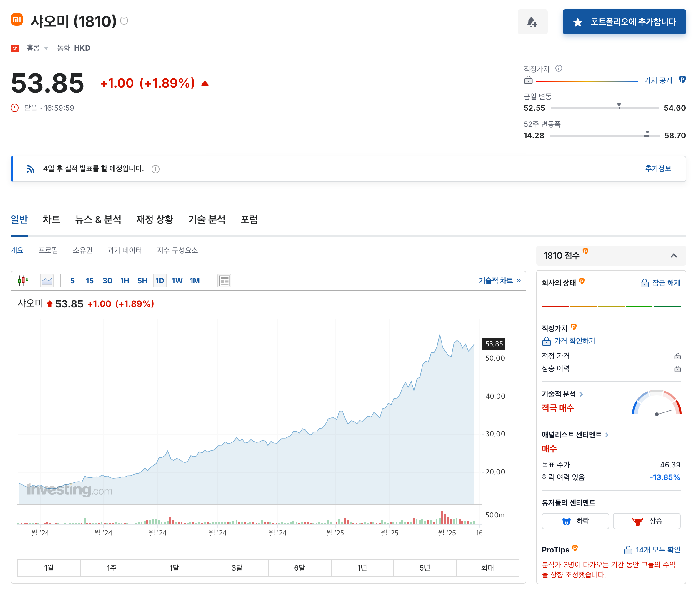Open info icon next to 적정가치 header

(559, 68)
